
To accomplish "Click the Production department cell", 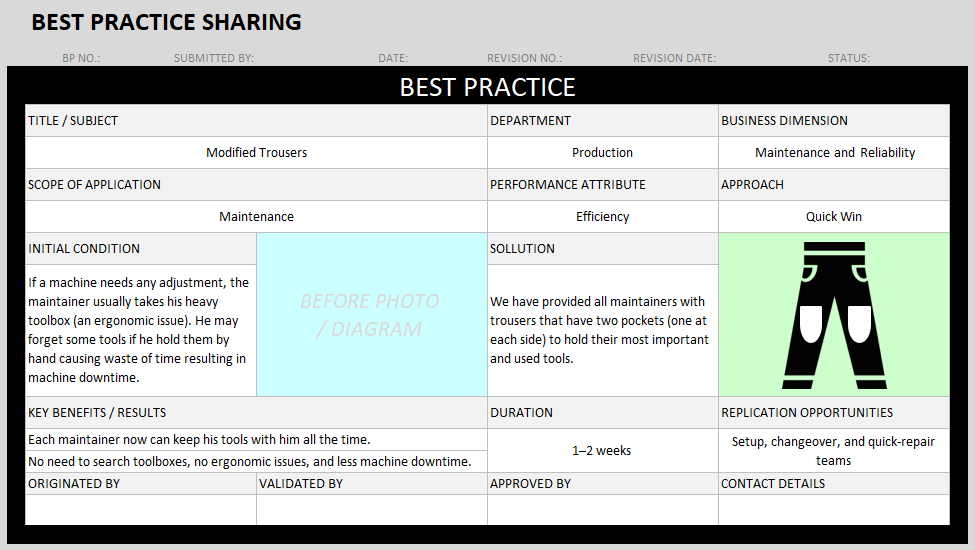I will coord(602,153).
